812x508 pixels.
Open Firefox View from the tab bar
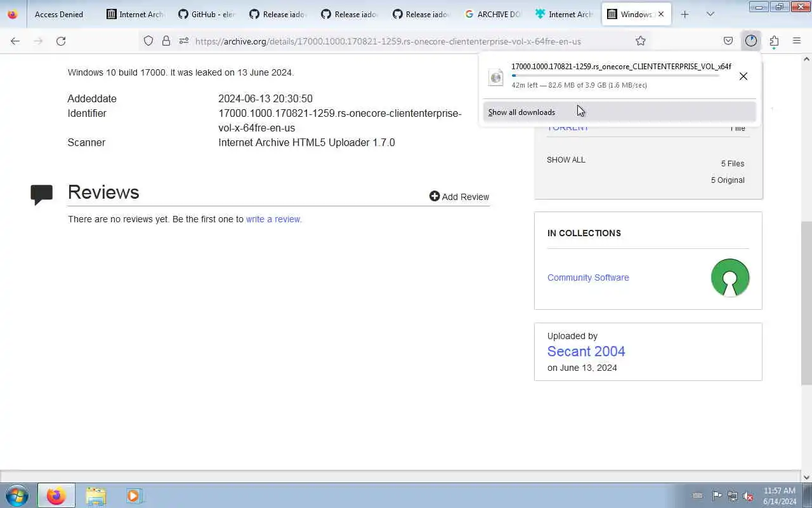tap(13, 14)
